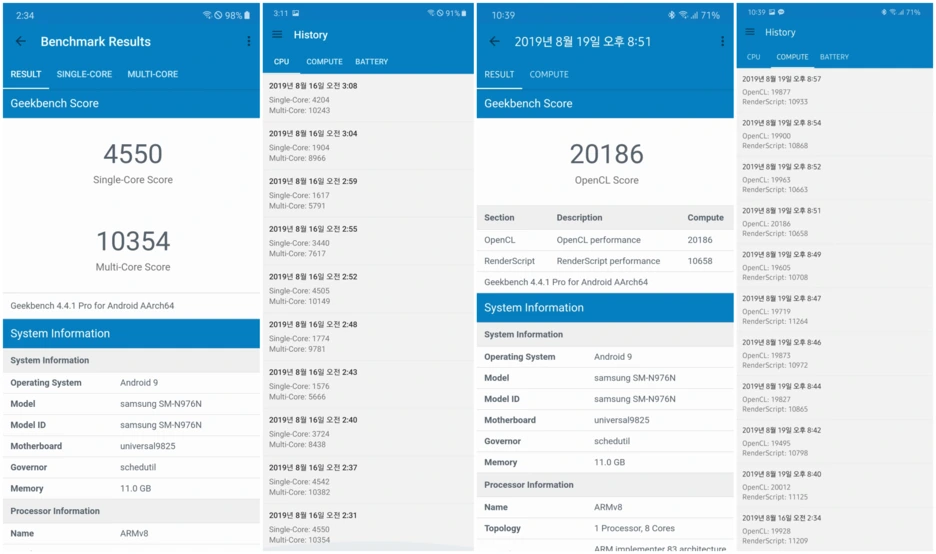Open compute entry 오후 8:44 OpenCL 19827
This screenshot has height=554, width=936.
[x=835, y=398]
